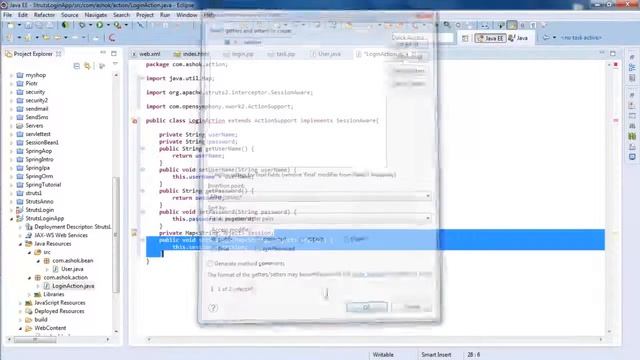Switch to the Java EE perspective

point(490,38)
